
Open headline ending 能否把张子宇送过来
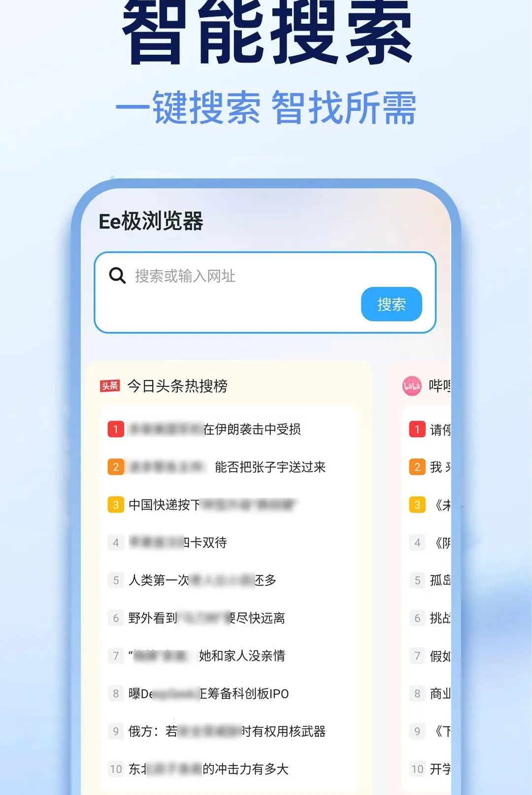tap(227, 467)
